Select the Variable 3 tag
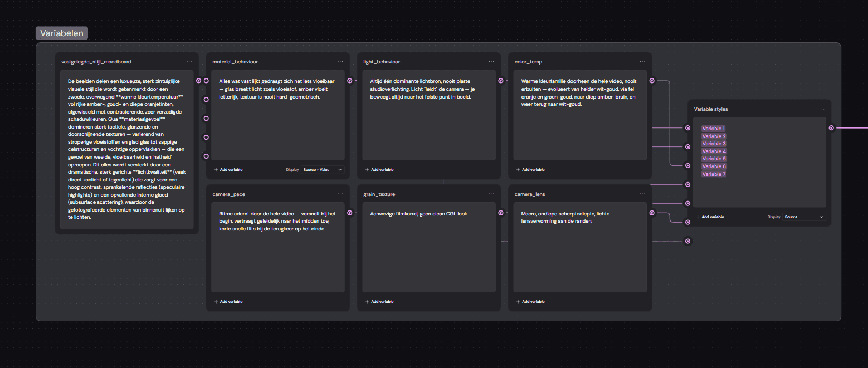The height and width of the screenshot is (368, 868). point(714,144)
